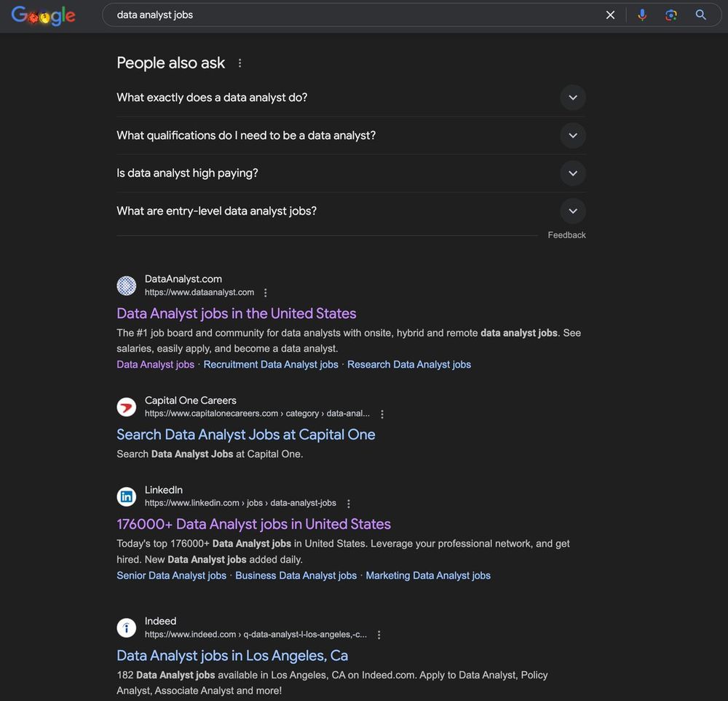Click the indeed.com breadcrumb URL
The height and width of the screenshot is (701, 728).
tap(256, 634)
